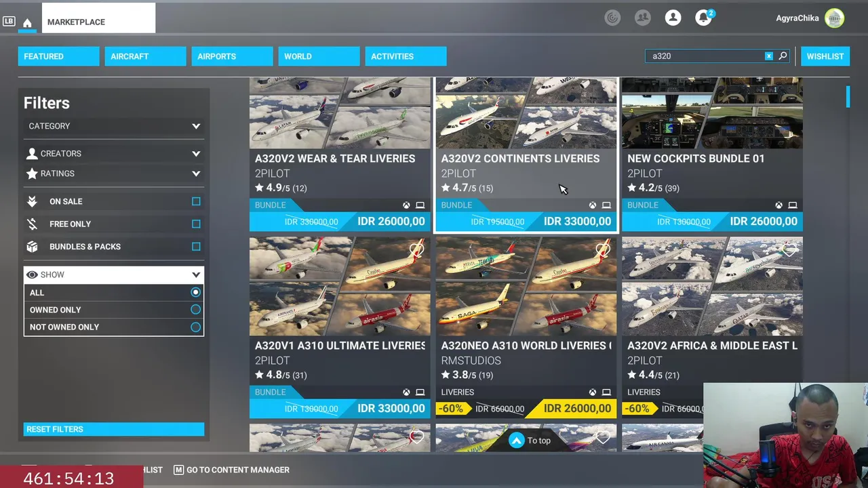The width and height of the screenshot is (868, 488).
Task: Select the Marketplace header tab
Action: coord(98,18)
